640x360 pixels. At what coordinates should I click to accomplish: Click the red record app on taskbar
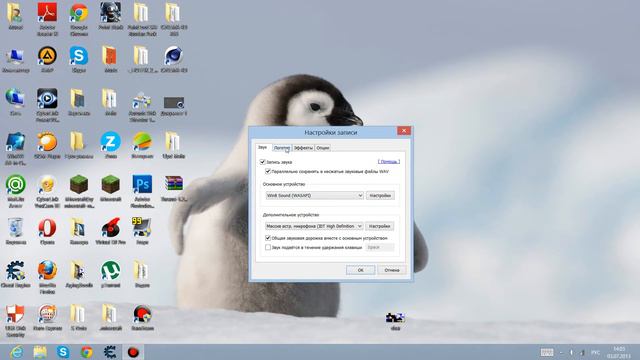click(x=133, y=352)
